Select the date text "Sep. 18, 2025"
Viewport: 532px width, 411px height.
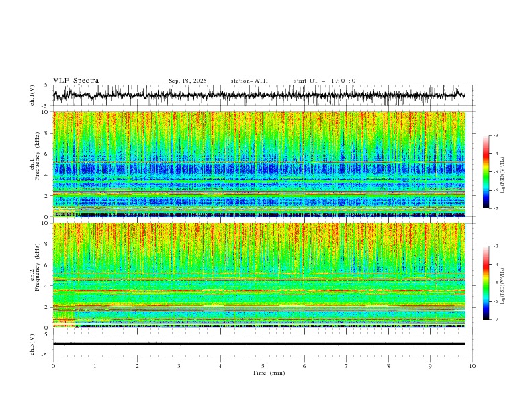click(x=187, y=81)
